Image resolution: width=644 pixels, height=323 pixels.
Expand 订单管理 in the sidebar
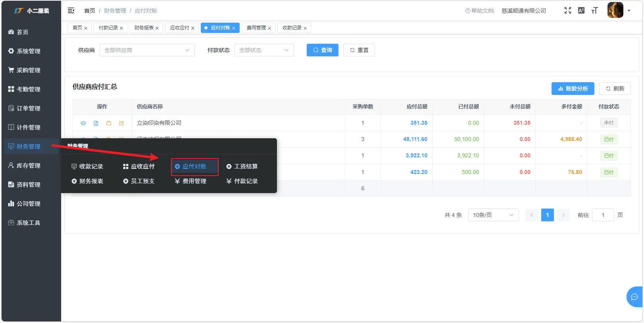pyautogui.click(x=31, y=108)
